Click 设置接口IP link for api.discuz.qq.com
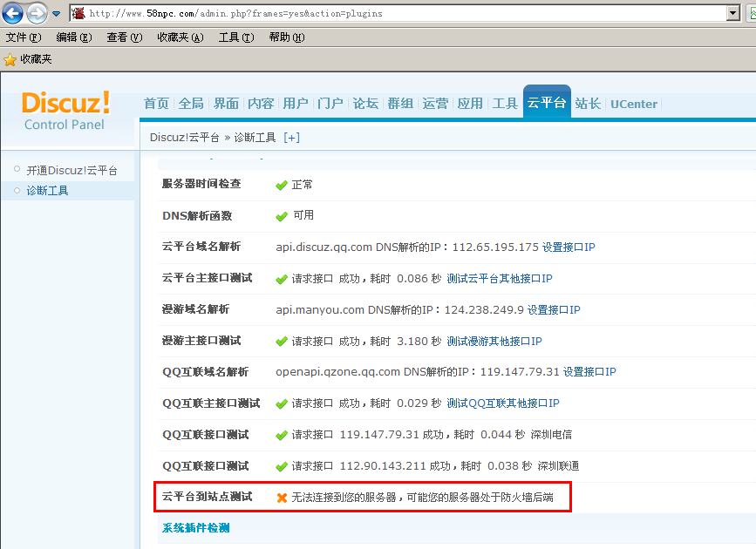Screen dimensions: 756x549 click(x=569, y=247)
